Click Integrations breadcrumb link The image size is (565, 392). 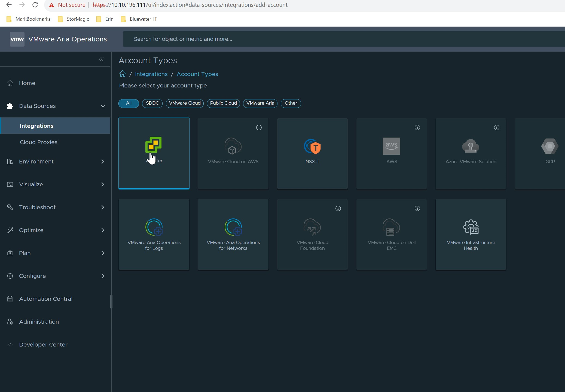point(151,74)
